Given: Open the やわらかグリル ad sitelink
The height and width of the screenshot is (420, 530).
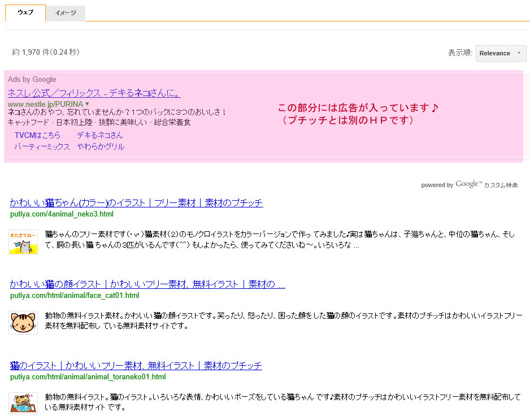Looking at the screenshot, I should 101,147.
